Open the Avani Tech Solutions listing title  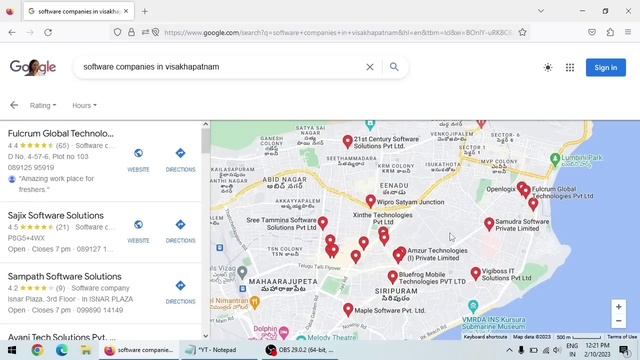click(x=61, y=337)
